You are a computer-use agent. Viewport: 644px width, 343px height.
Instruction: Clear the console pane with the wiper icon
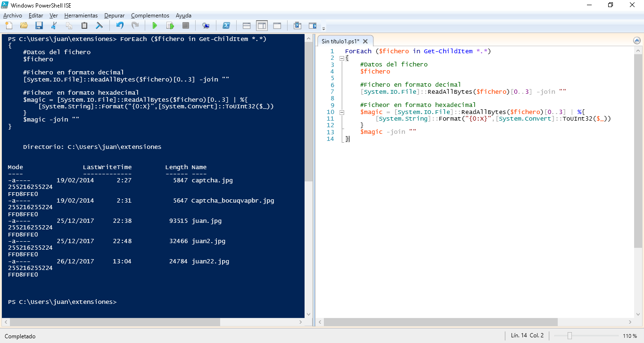pyautogui.click(x=99, y=25)
